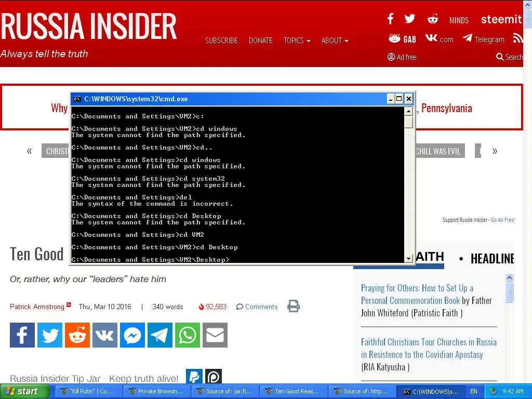
Task: Open the RSS feed icon in header
Action: click(517, 38)
